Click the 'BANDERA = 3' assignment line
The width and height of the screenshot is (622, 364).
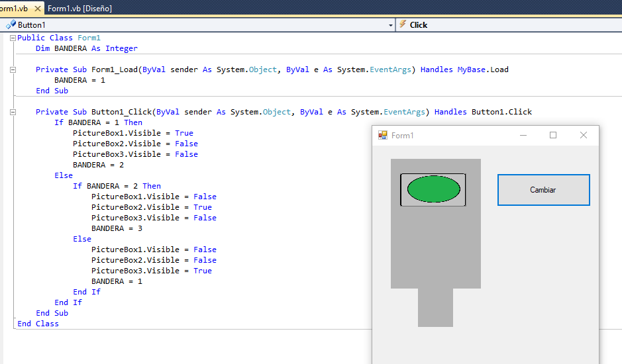(117, 228)
